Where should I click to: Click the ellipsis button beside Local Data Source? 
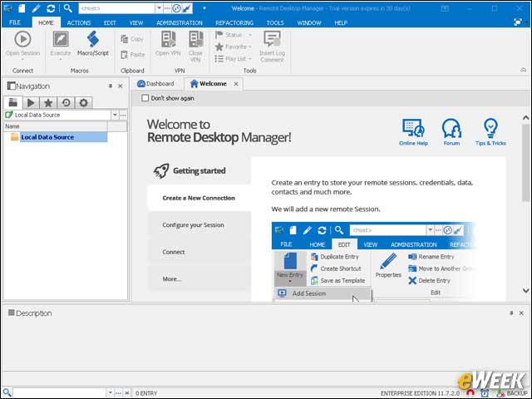(x=123, y=115)
